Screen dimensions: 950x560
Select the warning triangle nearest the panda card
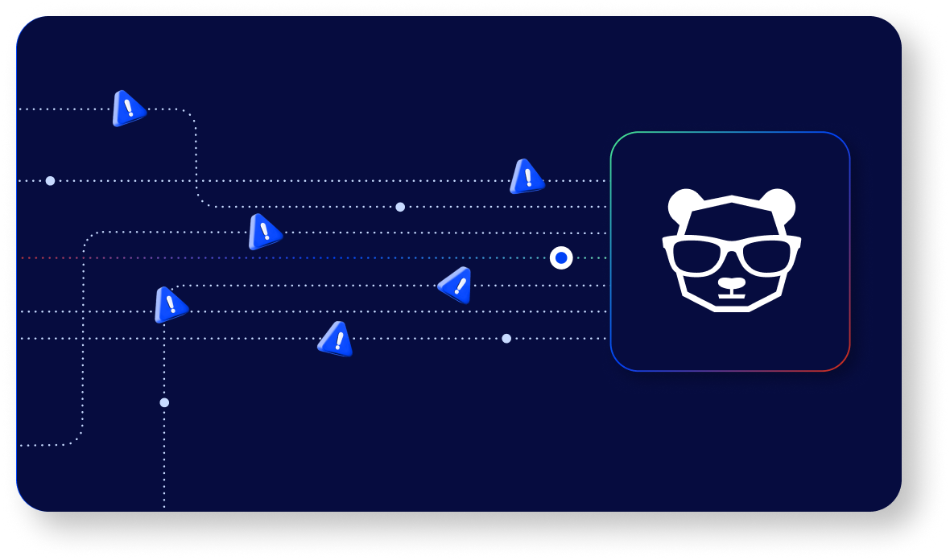pyautogui.click(x=527, y=177)
